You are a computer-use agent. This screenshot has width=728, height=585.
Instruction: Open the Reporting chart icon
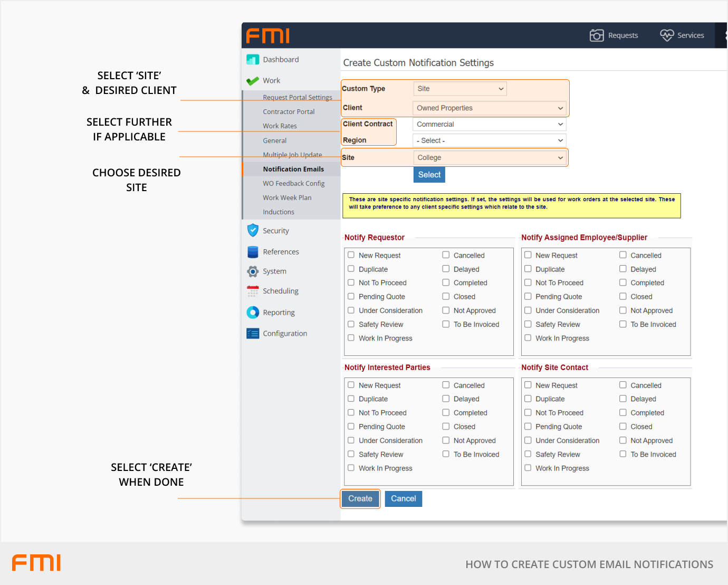253,313
